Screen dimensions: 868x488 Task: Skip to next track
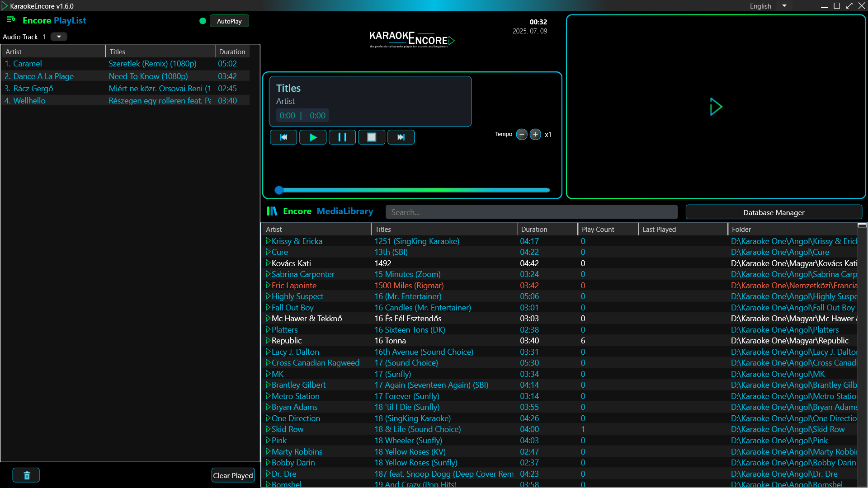point(401,137)
